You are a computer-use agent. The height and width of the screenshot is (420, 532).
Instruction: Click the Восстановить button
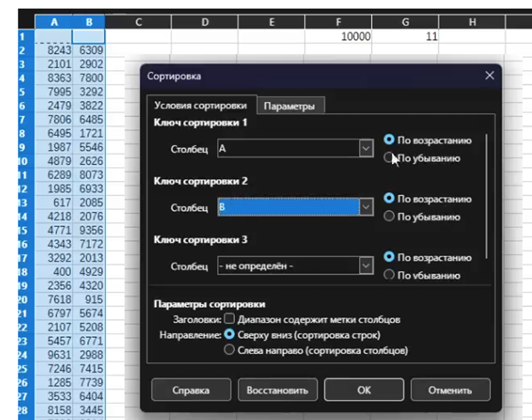(x=277, y=390)
